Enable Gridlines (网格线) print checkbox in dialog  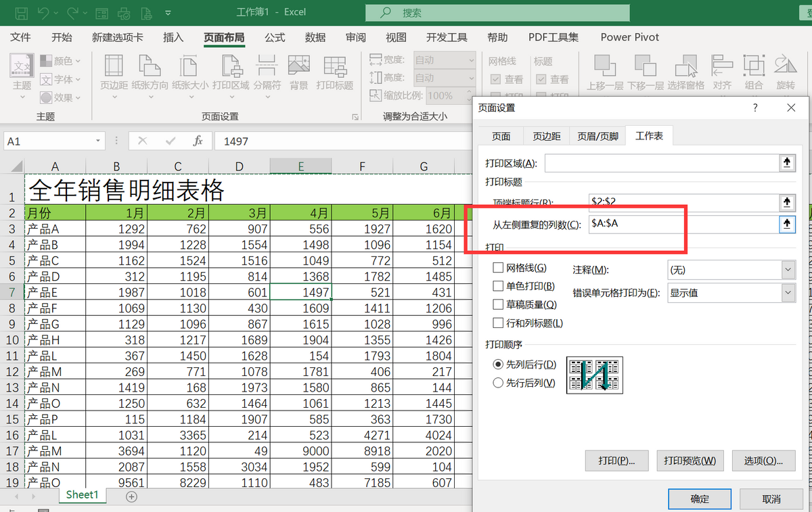[498, 269]
